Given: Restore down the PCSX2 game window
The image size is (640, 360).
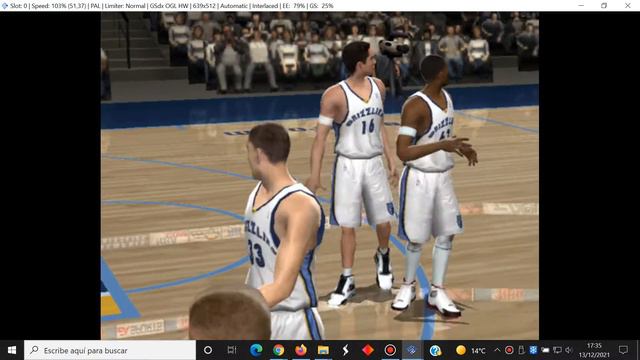Looking at the screenshot, I should click(604, 6).
